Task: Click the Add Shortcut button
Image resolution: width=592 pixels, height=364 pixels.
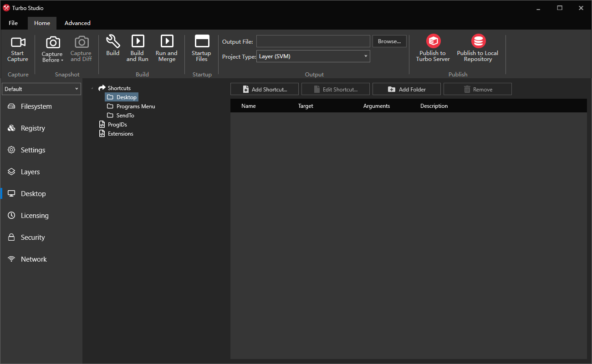Action: [264, 89]
